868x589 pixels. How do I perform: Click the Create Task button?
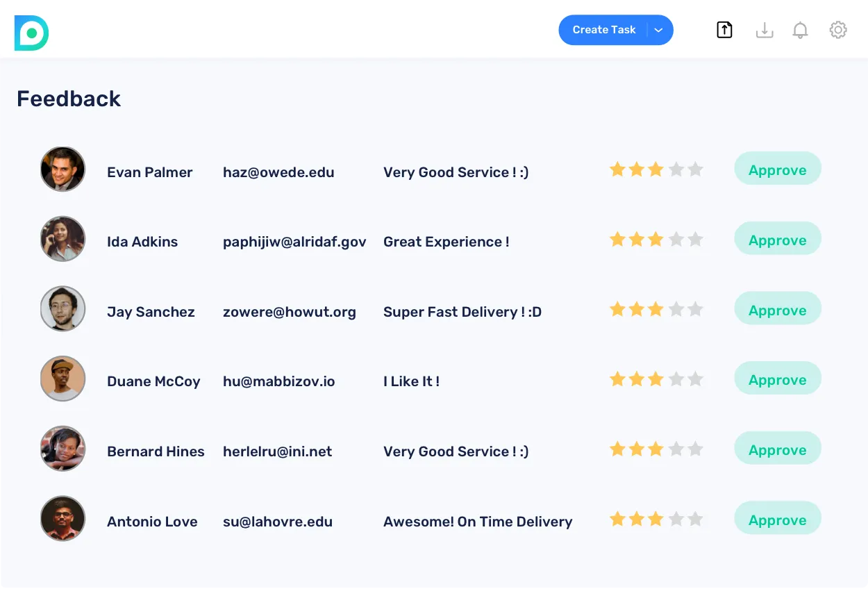603,30
